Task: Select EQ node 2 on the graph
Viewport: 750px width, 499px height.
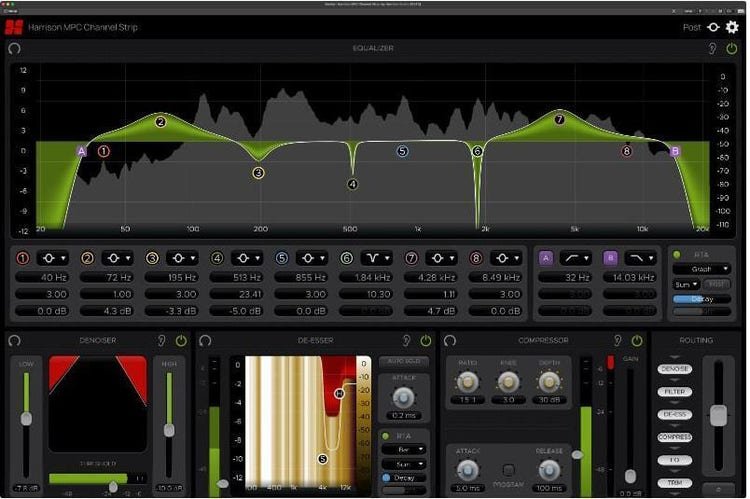Action: click(x=161, y=122)
